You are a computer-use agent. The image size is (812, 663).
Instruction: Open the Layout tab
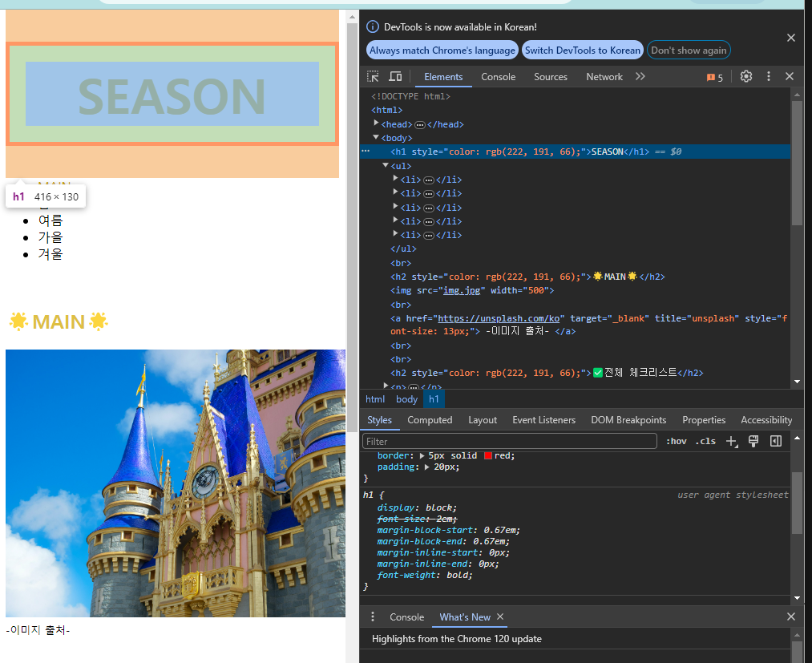pos(483,420)
